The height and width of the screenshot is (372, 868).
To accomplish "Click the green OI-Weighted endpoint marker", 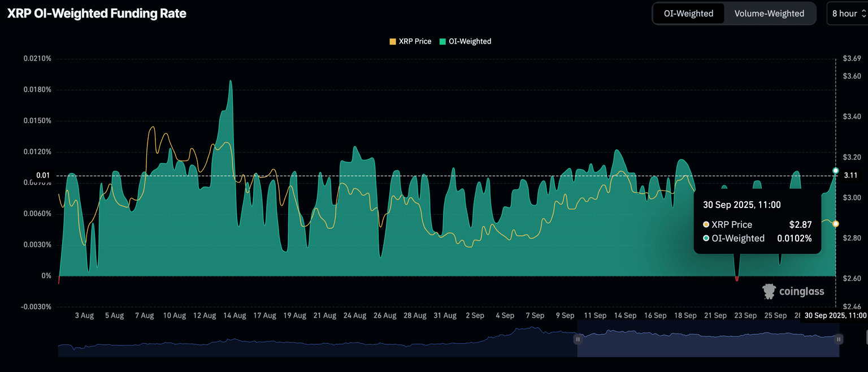I will click(836, 170).
